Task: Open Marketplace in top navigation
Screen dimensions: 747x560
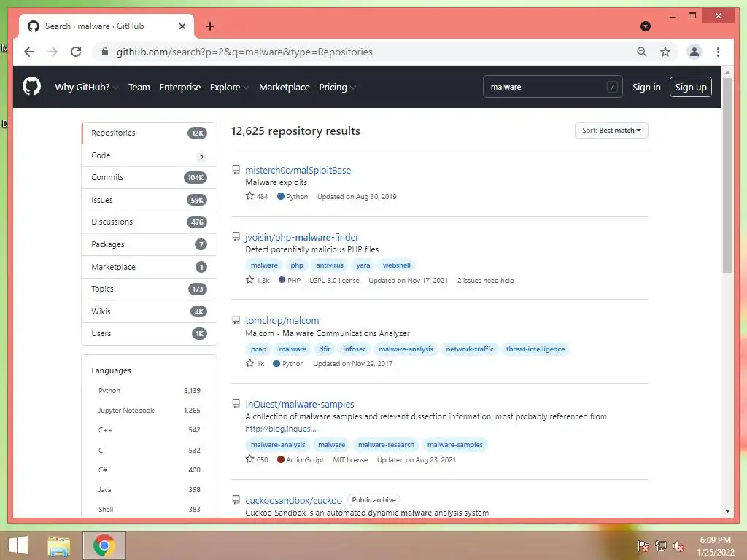Action: click(x=284, y=87)
